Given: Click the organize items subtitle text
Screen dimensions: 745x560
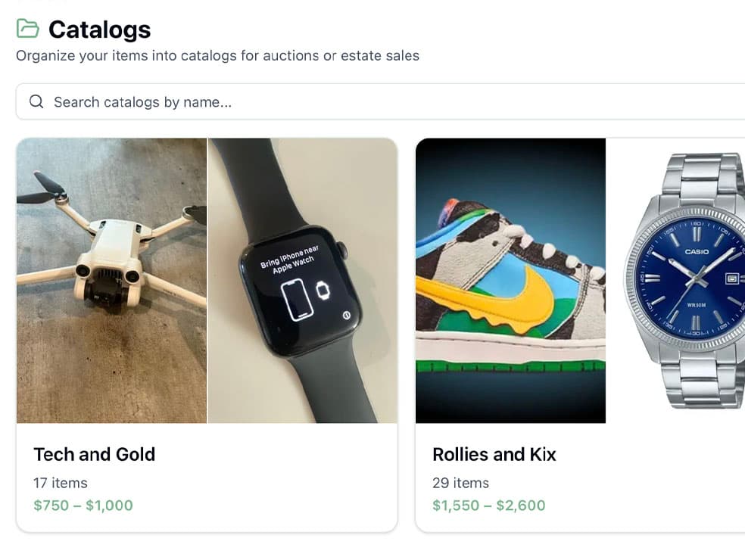Looking at the screenshot, I should click(x=217, y=55).
